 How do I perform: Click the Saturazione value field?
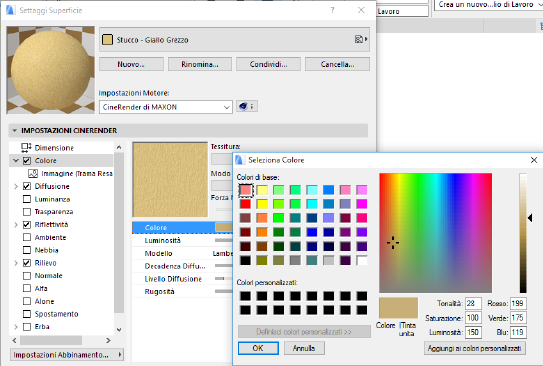click(473, 318)
